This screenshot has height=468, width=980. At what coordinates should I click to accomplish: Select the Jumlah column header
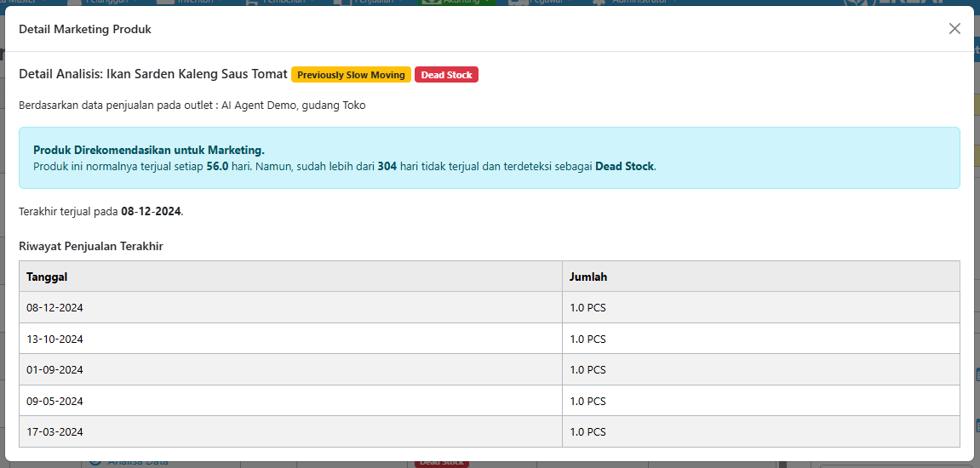[588, 277]
